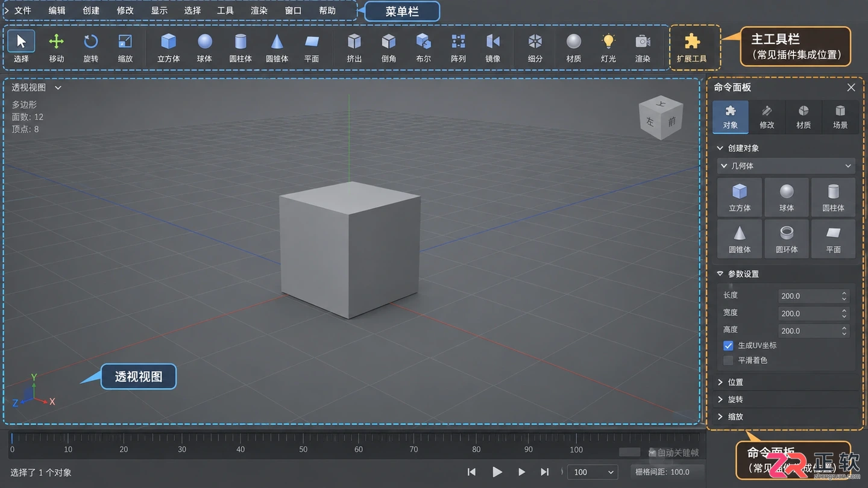Open the 显示 menu
This screenshot has height=488, width=868.
[159, 10]
